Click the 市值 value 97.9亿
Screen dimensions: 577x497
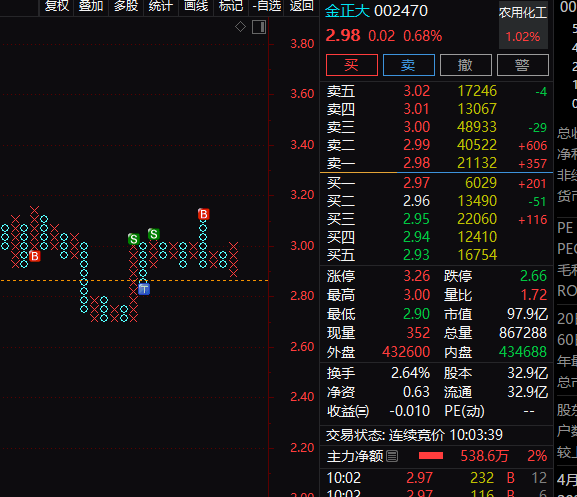tap(527, 314)
